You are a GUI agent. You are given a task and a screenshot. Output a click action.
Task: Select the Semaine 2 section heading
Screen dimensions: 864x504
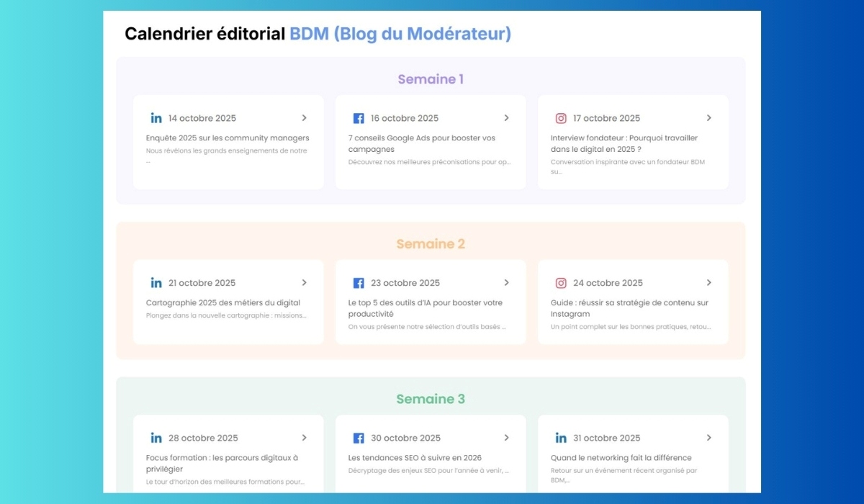click(431, 244)
